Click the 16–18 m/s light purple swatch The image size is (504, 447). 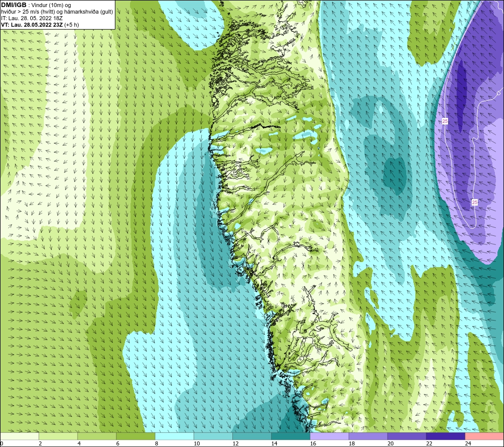pos(329,436)
